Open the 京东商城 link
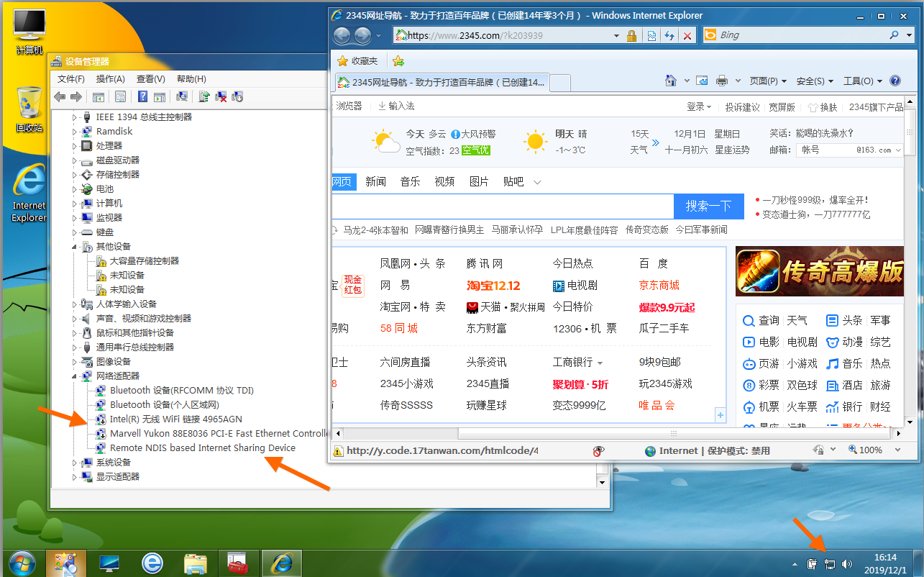 click(659, 286)
